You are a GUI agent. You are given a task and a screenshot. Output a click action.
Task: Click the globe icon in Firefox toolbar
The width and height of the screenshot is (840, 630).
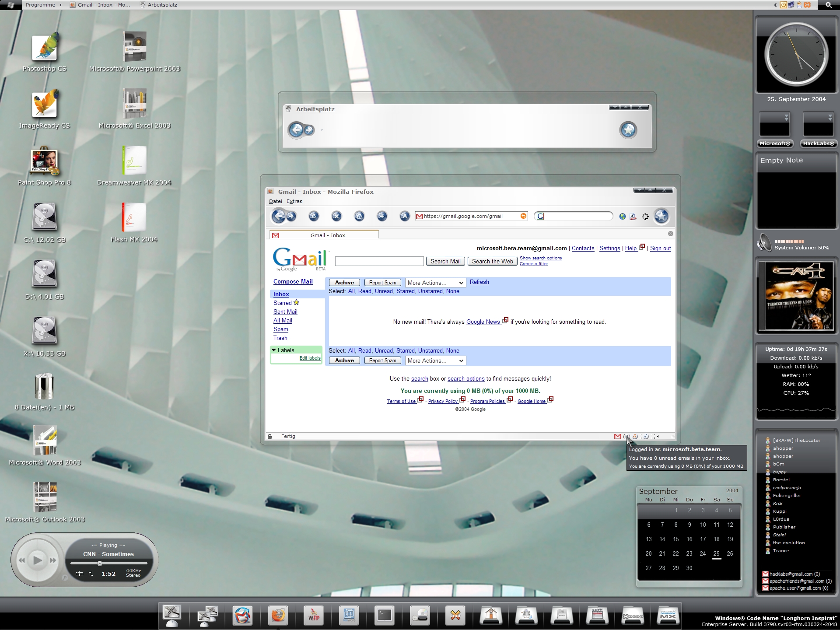(622, 216)
